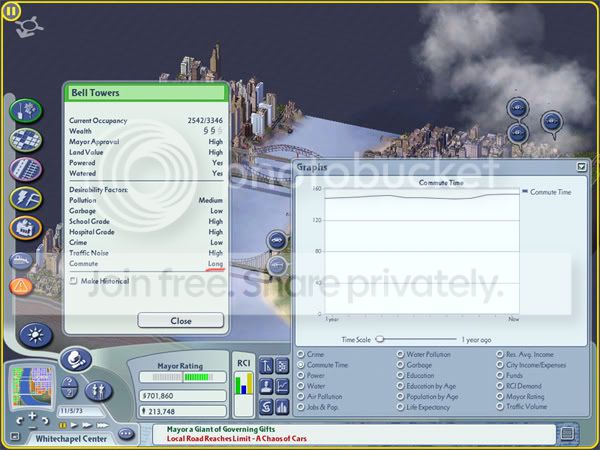
Task: Open the emergency dispatch warning icon
Action: [x=21, y=286]
